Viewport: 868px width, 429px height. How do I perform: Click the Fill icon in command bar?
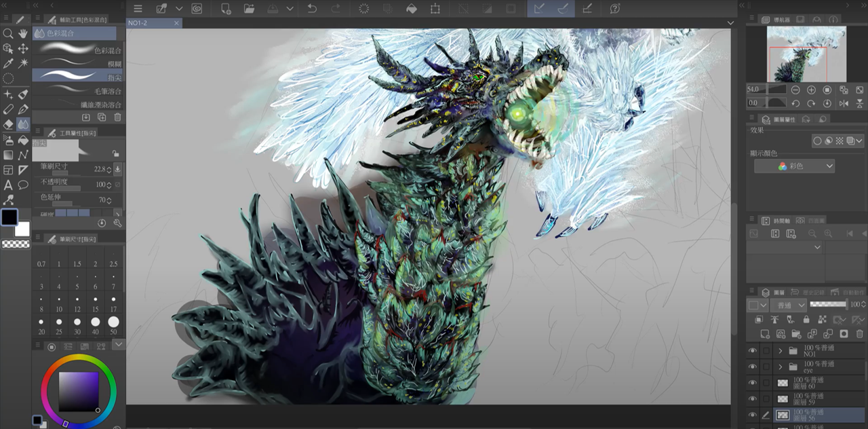pyautogui.click(x=411, y=9)
